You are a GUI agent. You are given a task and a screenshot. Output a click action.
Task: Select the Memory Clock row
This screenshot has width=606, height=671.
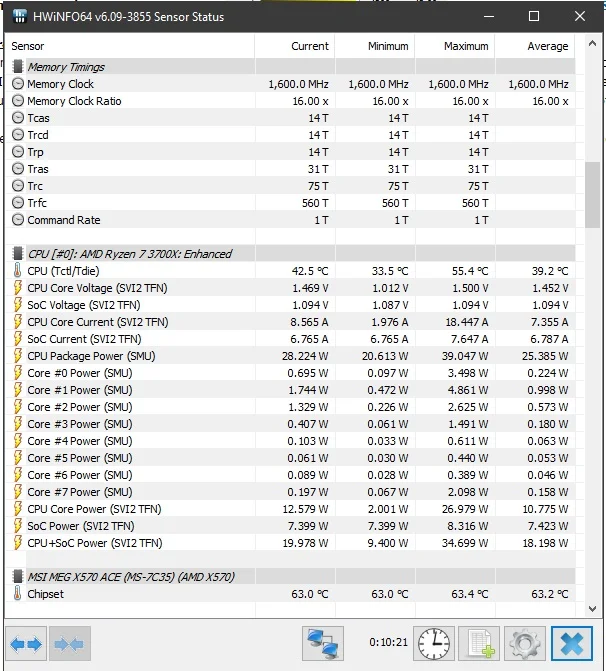pyautogui.click(x=291, y=84)
